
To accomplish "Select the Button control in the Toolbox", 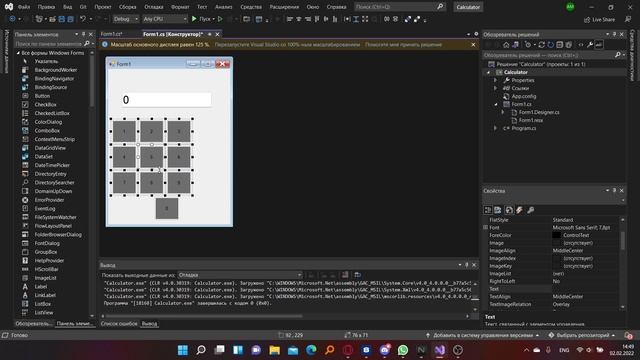I will pyautogui.click(x=42, y=96).
